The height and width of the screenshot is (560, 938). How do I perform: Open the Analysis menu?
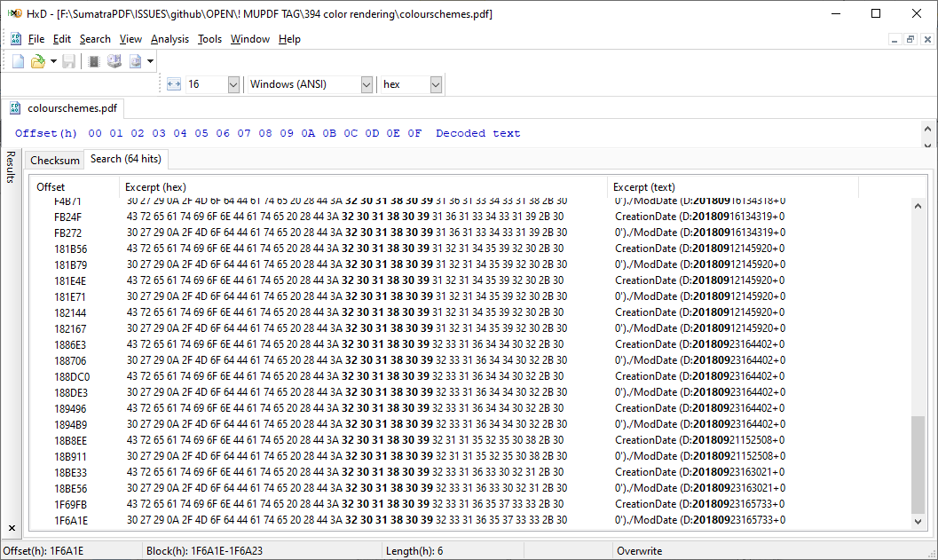click(169, 38)
